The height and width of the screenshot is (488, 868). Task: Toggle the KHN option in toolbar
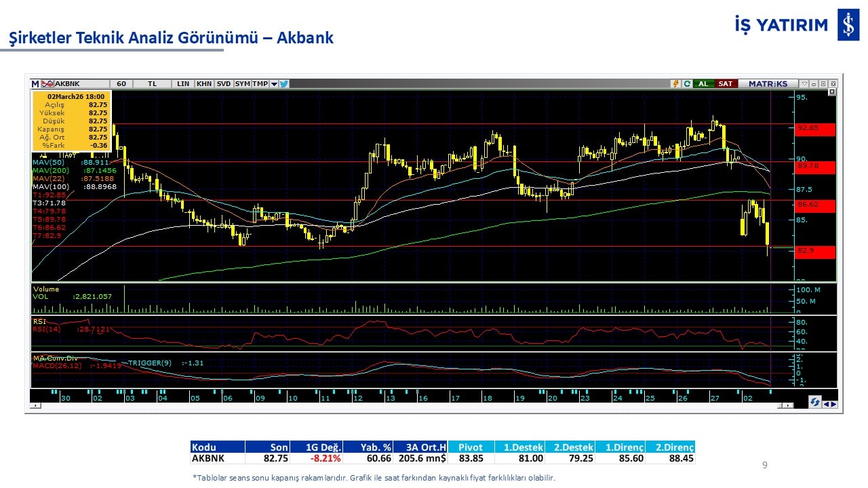[203, 84]
